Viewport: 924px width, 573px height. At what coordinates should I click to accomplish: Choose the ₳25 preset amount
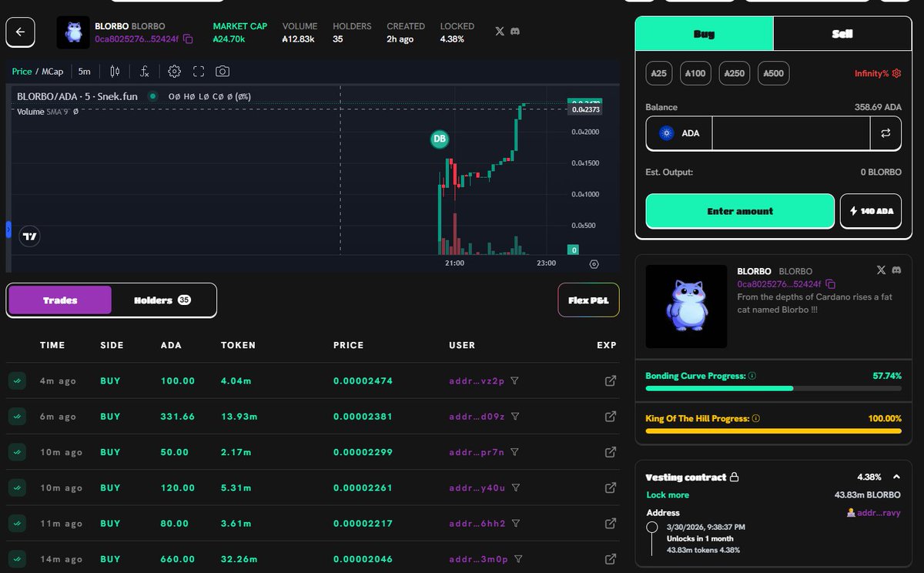658,74
